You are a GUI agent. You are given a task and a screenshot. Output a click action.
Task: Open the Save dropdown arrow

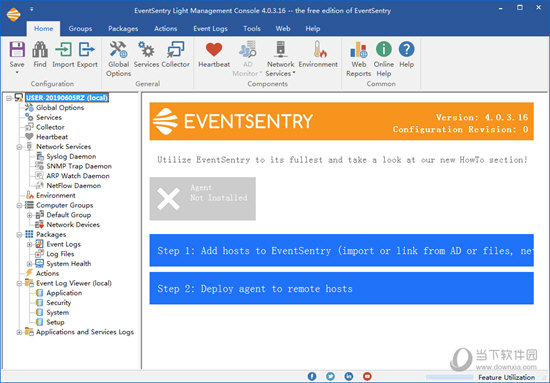pyautogui.click(x=17, y=73)
